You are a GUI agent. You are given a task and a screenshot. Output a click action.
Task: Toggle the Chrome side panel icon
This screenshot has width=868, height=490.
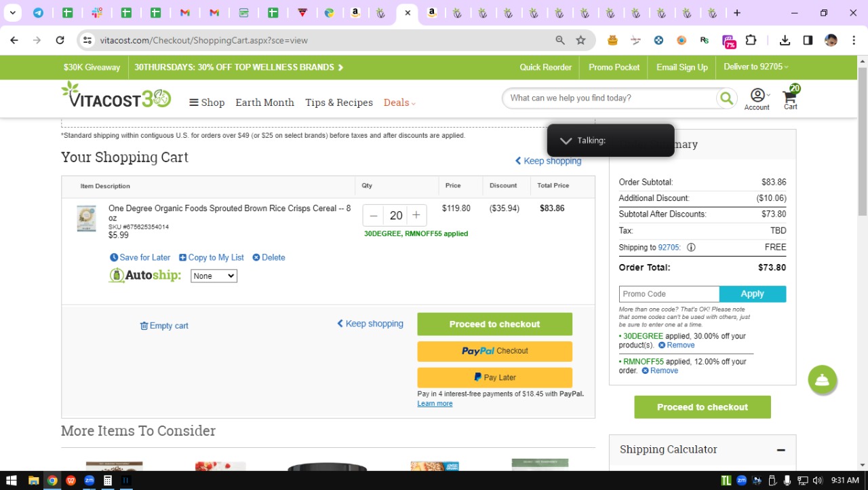[x=808, y=40]
